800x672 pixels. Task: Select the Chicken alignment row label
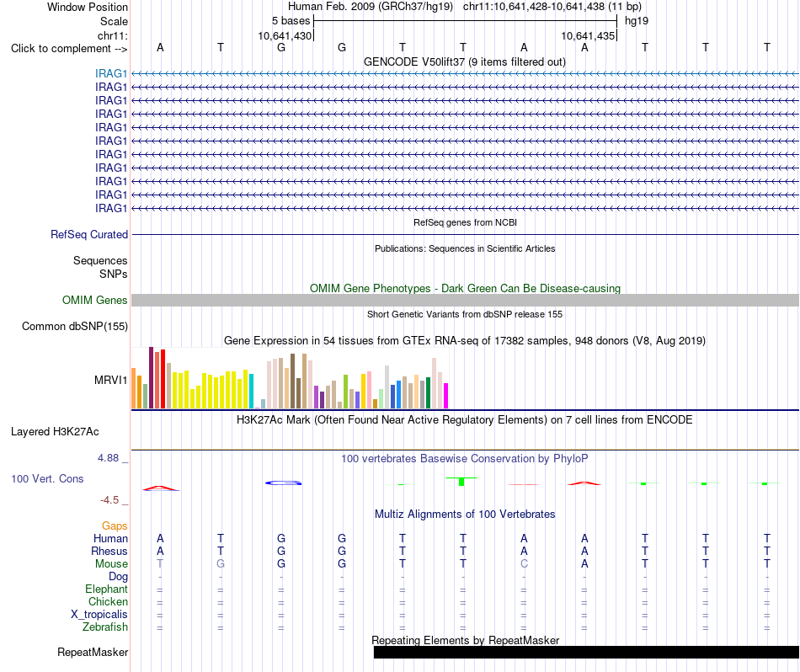pyautogui.click(x=108, y=601)
